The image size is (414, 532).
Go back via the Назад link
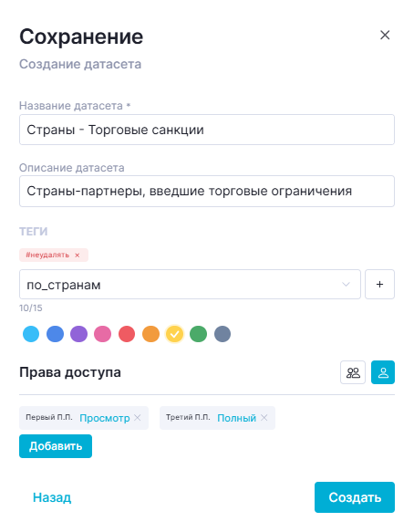[52, 497]
